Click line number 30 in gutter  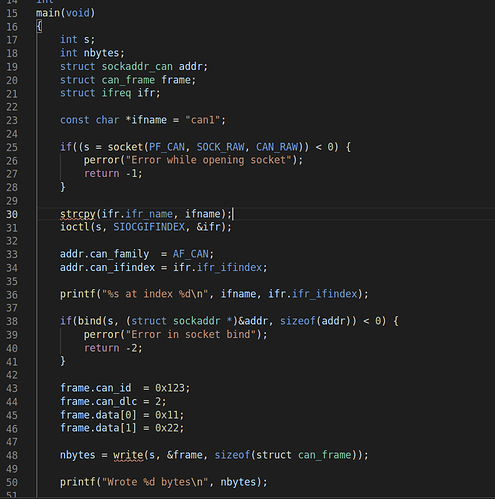tap(12, 214)
